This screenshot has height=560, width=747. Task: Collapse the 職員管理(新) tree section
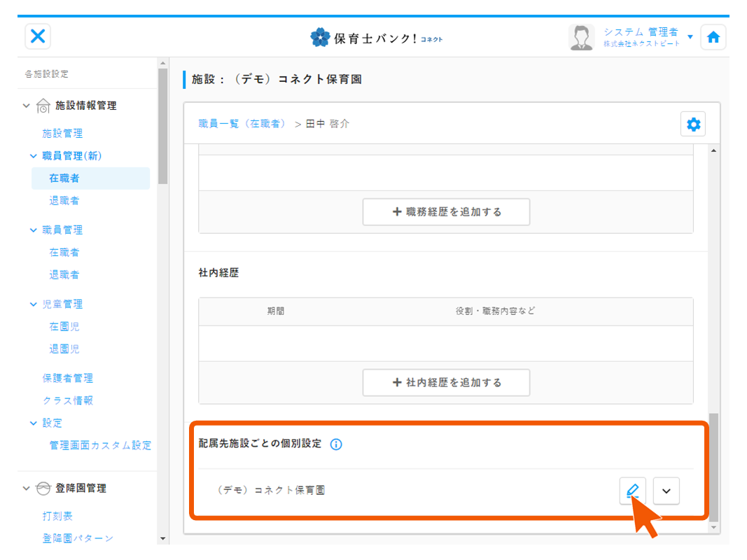[33, 156]
